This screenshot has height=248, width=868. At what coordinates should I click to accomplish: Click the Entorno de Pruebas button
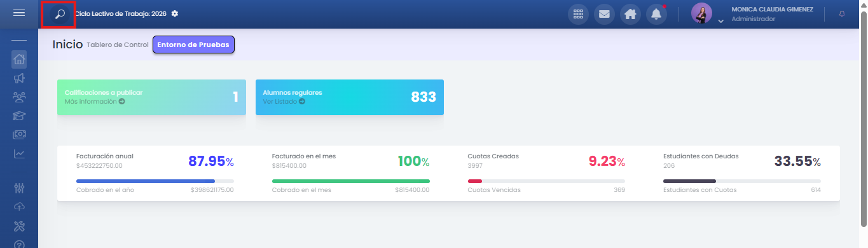click(194, 45)
